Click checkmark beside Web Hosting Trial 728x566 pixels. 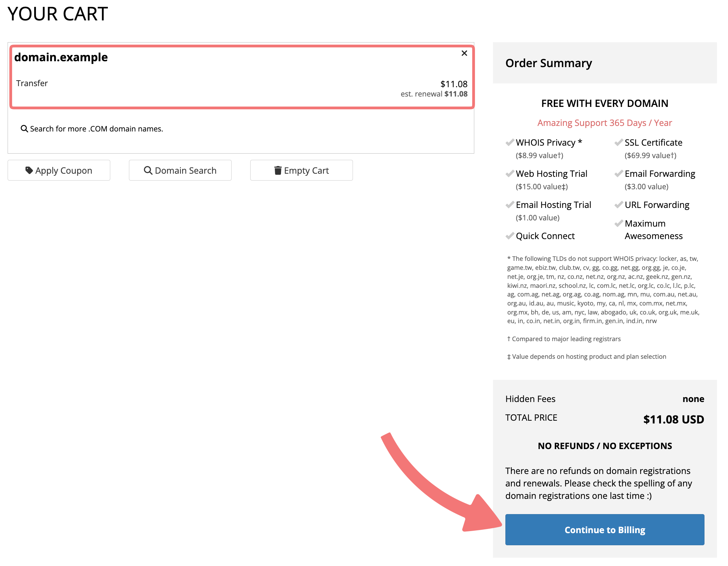tap(510, 174)
